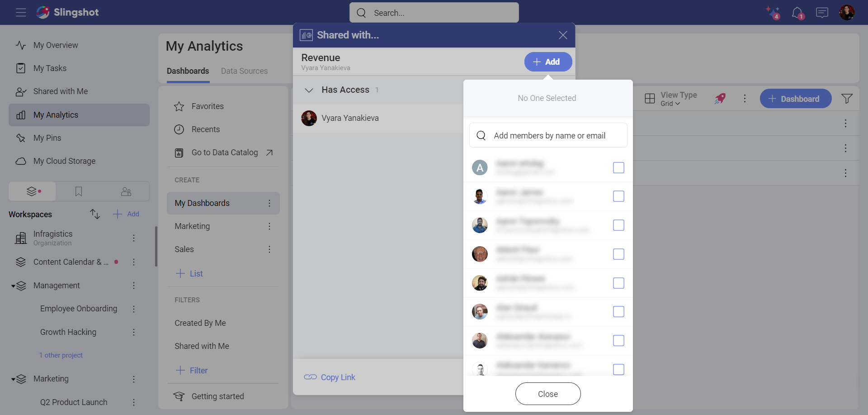Open My Overview in sidebar

[79, 45]
